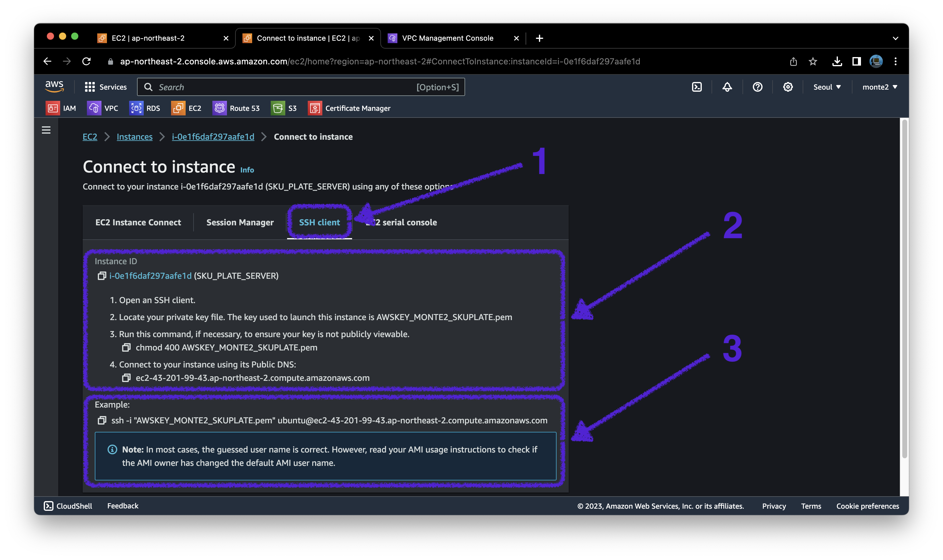The height and width of the screenshot is (560, 943).
Task: Switch to Session Manager tab
Action: tap(240, 223)
